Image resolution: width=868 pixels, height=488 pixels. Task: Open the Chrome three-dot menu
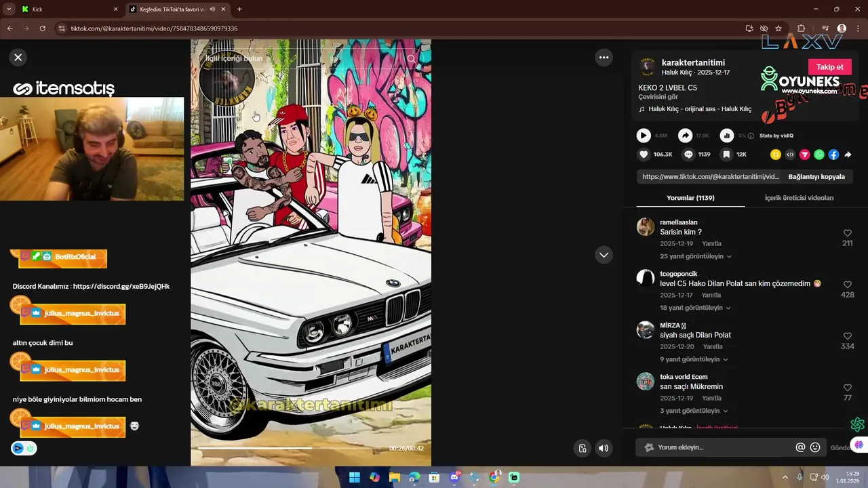859,28
